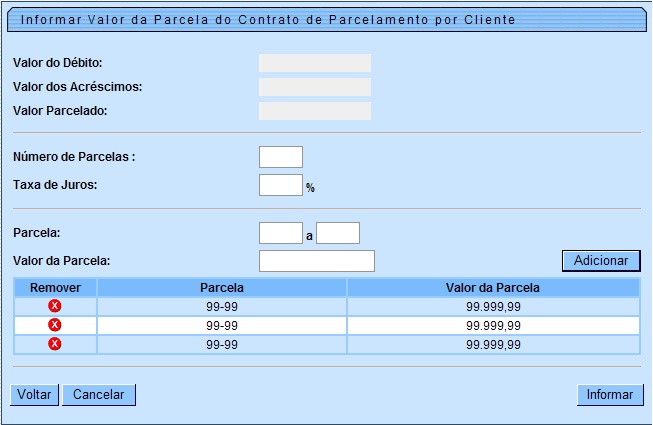Remove the second installment row
This screenshot has height=425, width=653.
tap(55, 325)
